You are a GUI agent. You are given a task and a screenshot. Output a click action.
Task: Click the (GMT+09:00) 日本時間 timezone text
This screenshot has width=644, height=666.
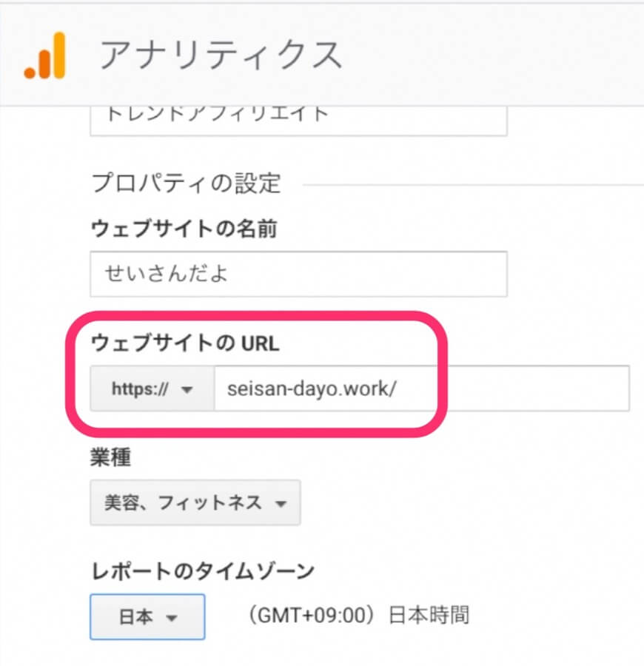[x=359, y=616]
